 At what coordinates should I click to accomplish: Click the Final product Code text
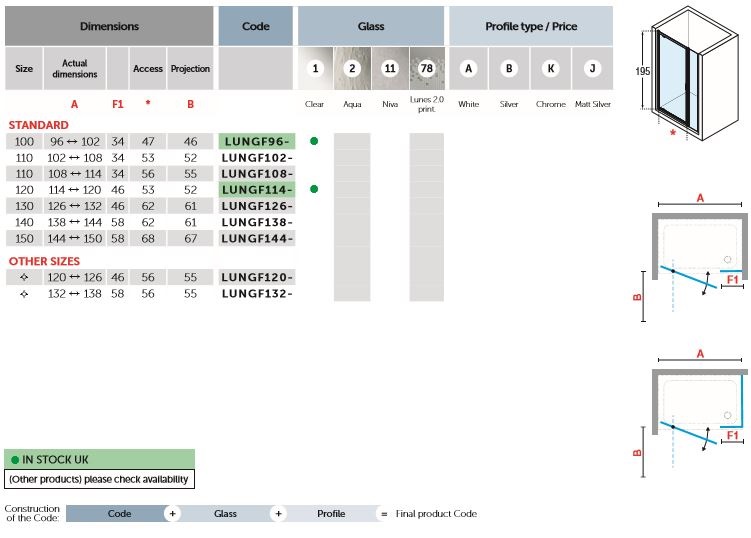pyautogui.click(x=436, y=514)
